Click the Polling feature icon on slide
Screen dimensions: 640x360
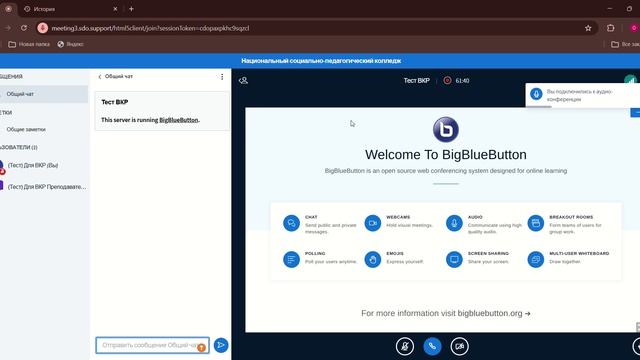pyautogui.click(x=291, y=259)
